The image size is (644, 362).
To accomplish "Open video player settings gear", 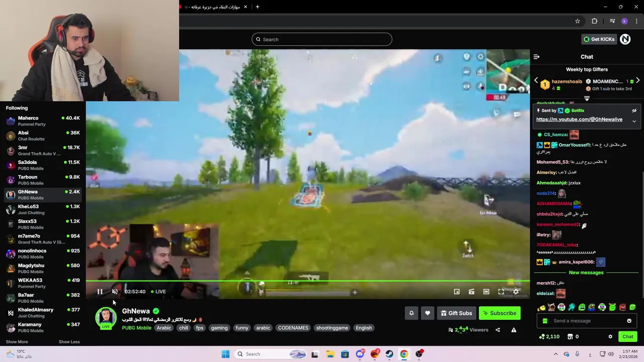I will [x=516, y=292].
